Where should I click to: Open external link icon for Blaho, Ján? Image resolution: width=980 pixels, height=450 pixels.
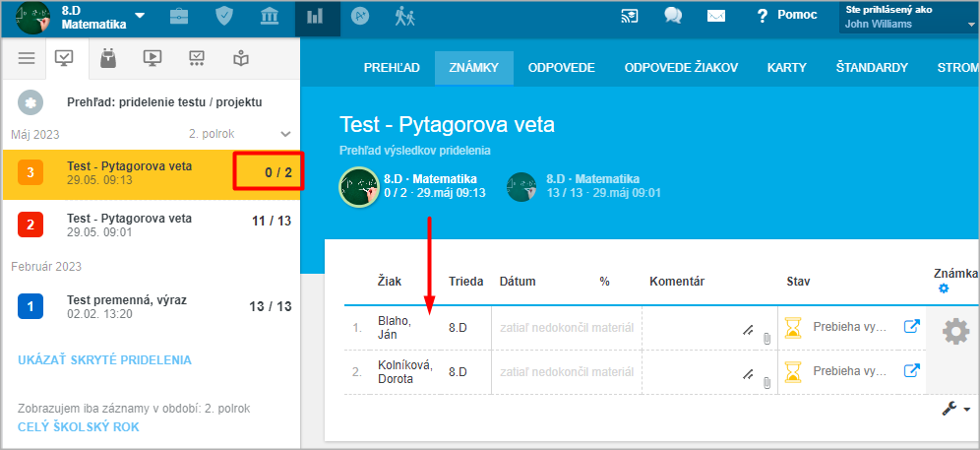(x=912, y=326)
